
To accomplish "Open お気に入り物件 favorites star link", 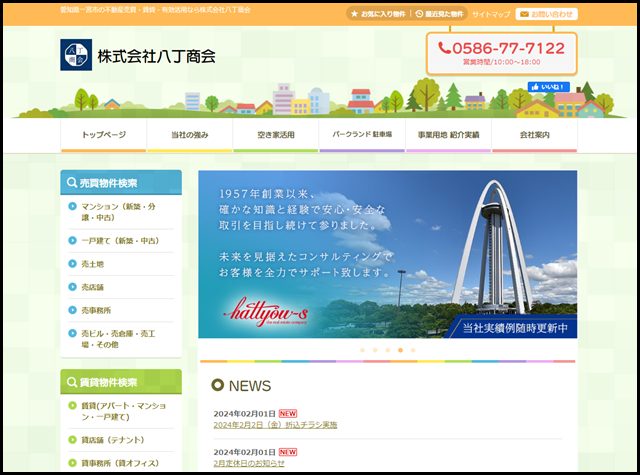I will coord(378,14).
